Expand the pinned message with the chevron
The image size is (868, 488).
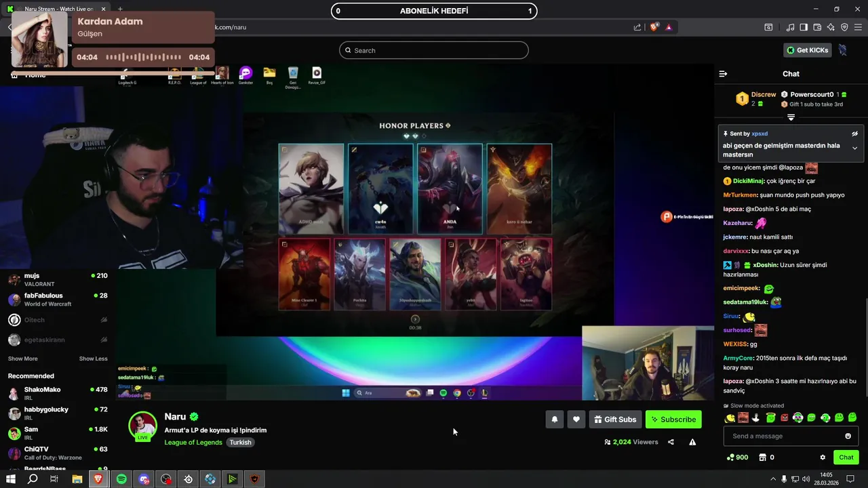coord(854,148)
